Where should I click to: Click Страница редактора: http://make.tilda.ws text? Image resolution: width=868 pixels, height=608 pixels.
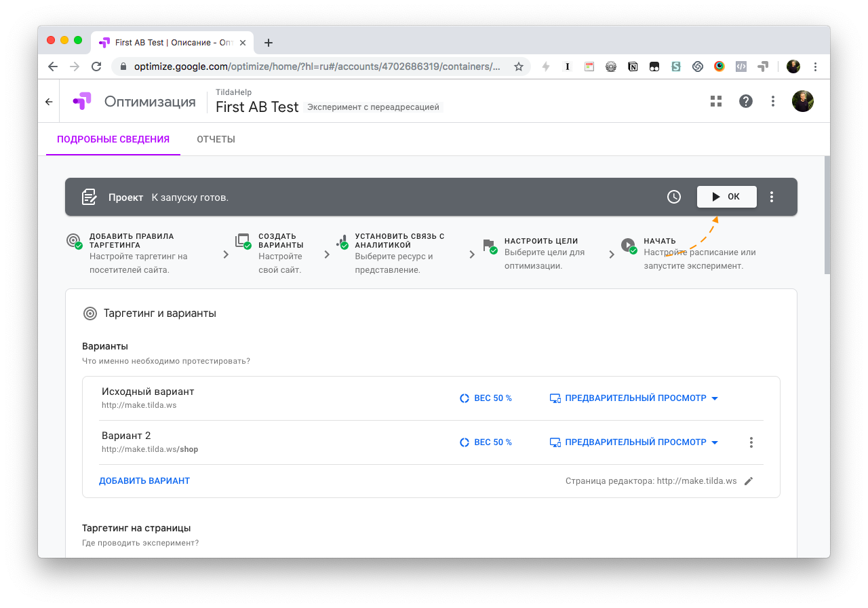click(651, 480)
